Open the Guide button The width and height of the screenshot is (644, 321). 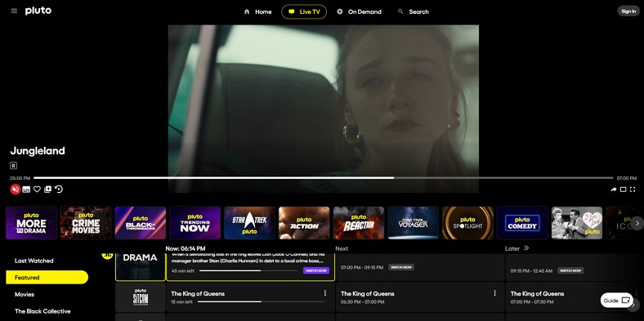[x=616, y=301]
